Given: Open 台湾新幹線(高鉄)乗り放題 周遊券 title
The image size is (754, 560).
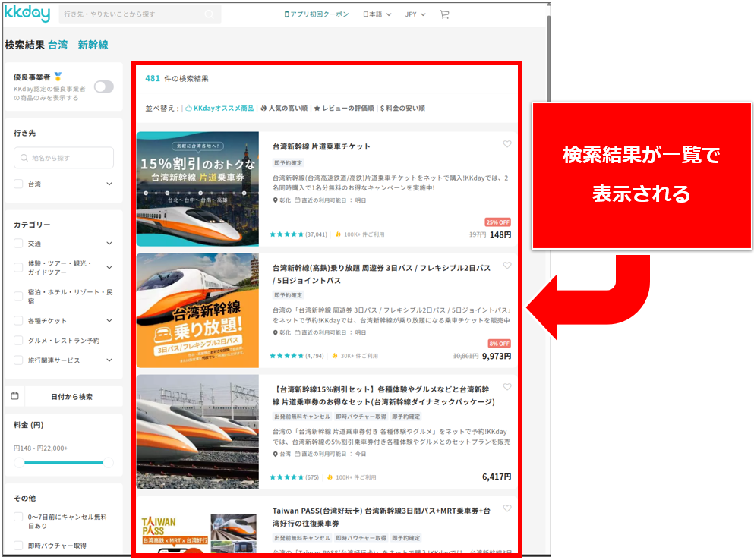Looking at the screenshot, I should 381,274.
